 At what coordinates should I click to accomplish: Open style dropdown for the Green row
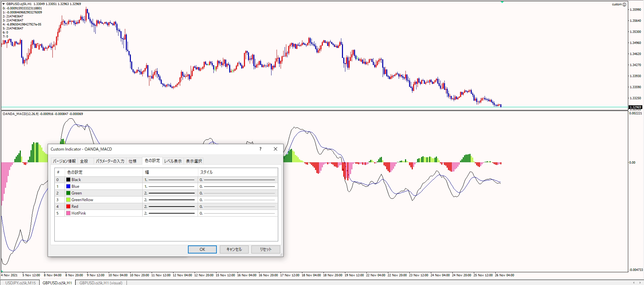[x=238, y=193]
